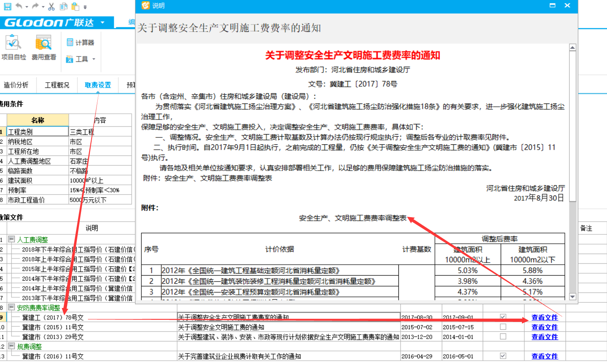Toggle checkbox for 冀建市（2013）29号文 row
The image size is (607, 364).
tap(503, 337)
